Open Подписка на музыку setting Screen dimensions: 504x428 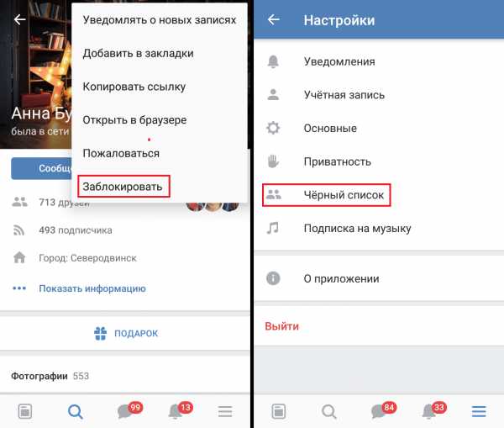point(379,229)
